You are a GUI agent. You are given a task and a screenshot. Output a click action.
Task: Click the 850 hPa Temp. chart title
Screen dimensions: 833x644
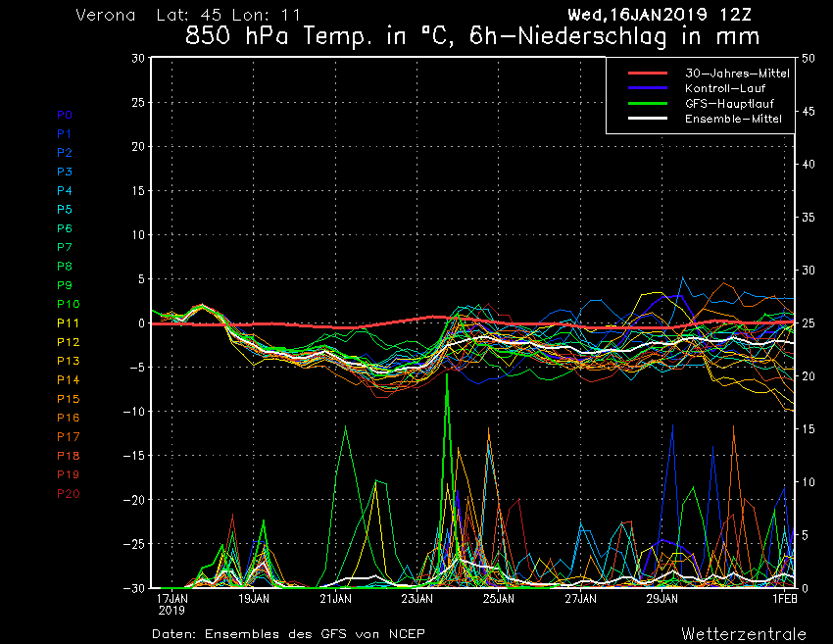pyautogui.click(x=472, y=39)
